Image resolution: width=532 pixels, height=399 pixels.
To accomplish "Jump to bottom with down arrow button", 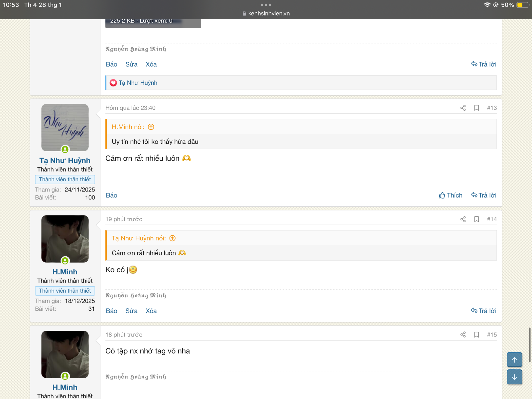I will pyautogui.click(x=514, y=377).
